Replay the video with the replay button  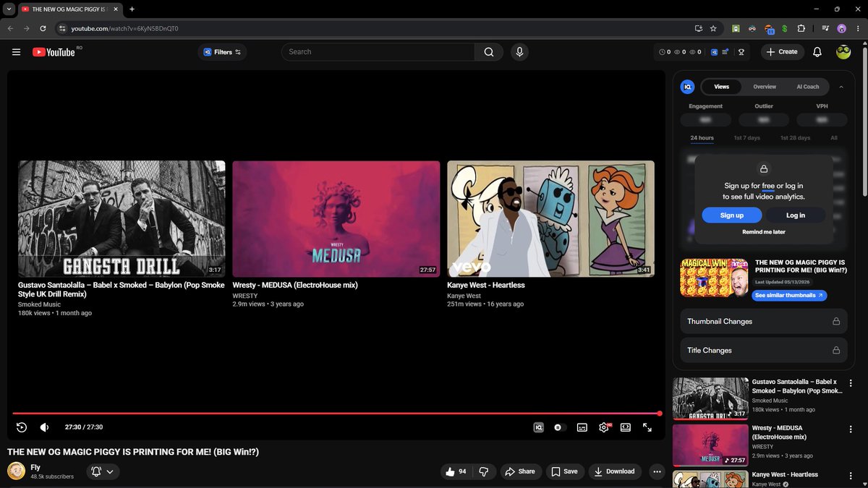pos(22,427)
